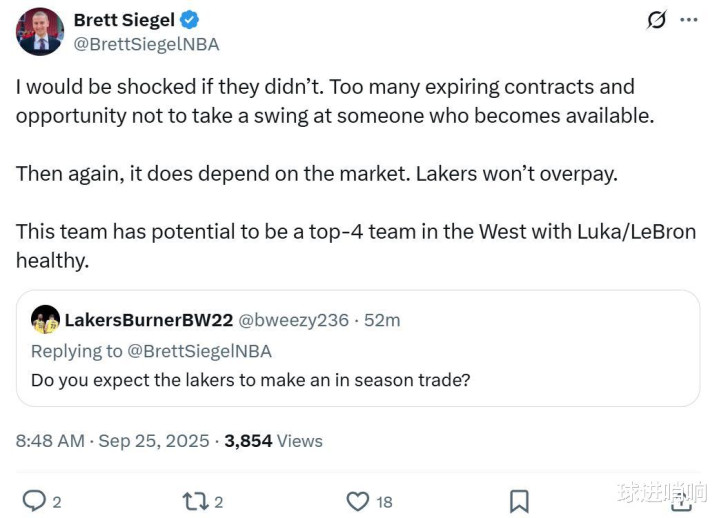Click the Brett Siegel display name
The height and width of the screenshot is (518, 719).
123,20
